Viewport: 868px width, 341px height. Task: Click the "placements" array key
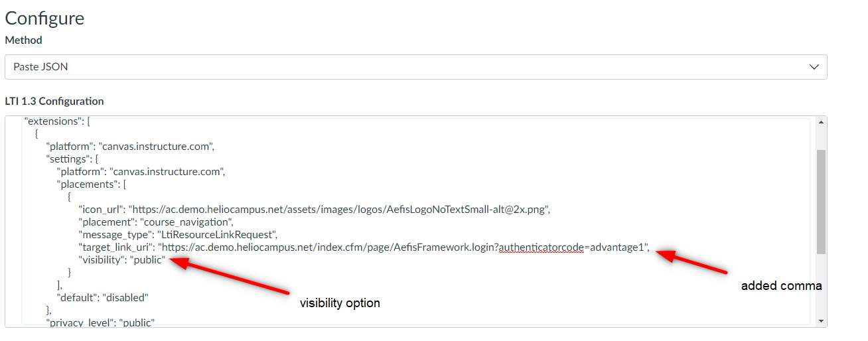86,184
